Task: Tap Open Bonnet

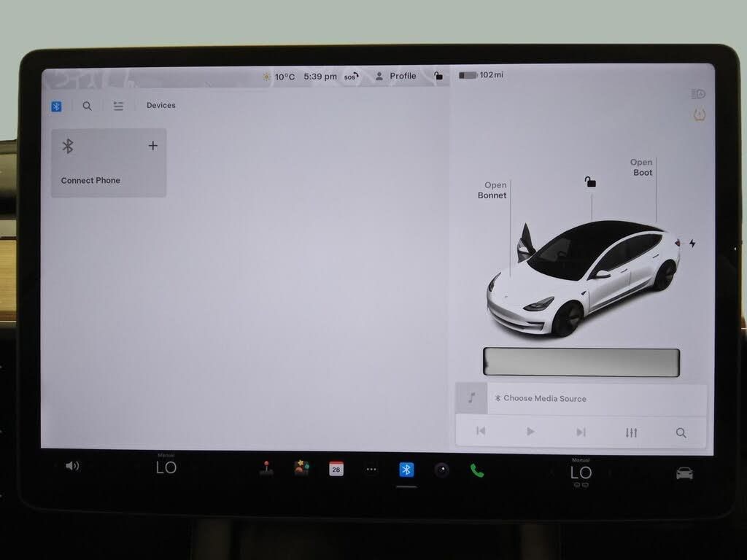Action: 492,190
